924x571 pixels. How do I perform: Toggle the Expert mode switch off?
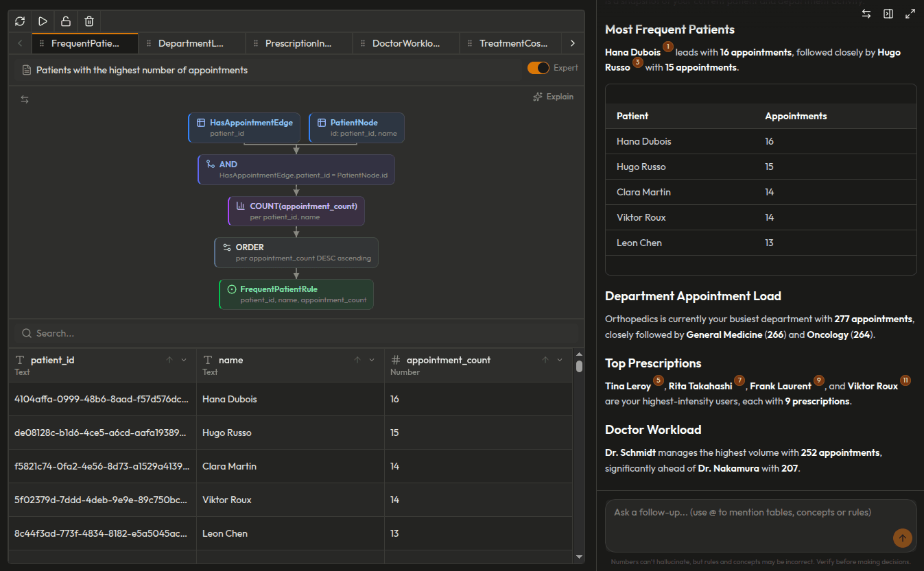tap(538, 68)
